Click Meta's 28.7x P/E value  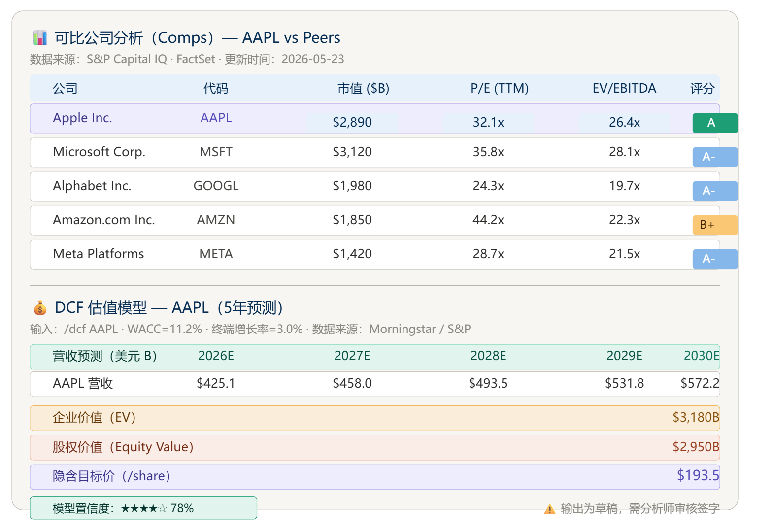click(x=488, y=254)
